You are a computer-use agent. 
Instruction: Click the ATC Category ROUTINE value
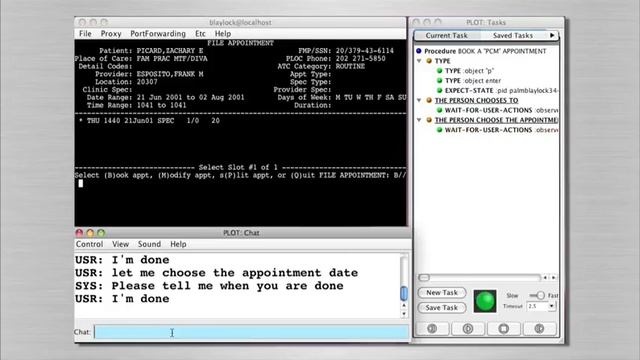(350, 66)
